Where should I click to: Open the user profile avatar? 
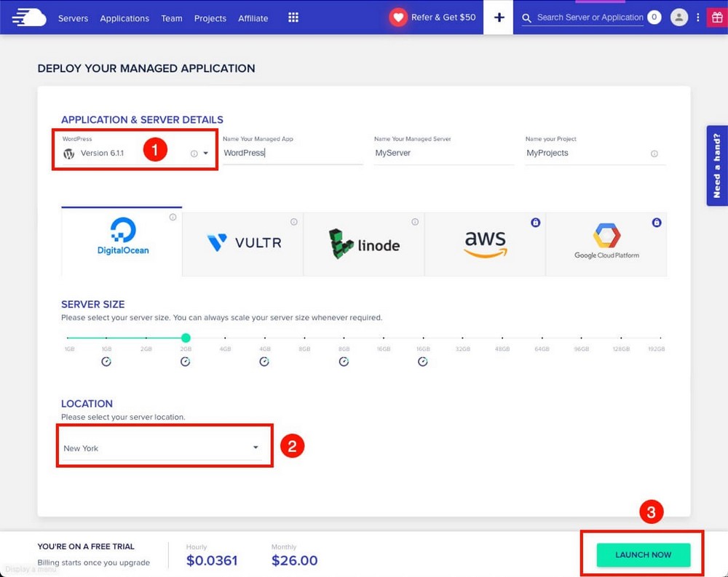pos(678,17)
